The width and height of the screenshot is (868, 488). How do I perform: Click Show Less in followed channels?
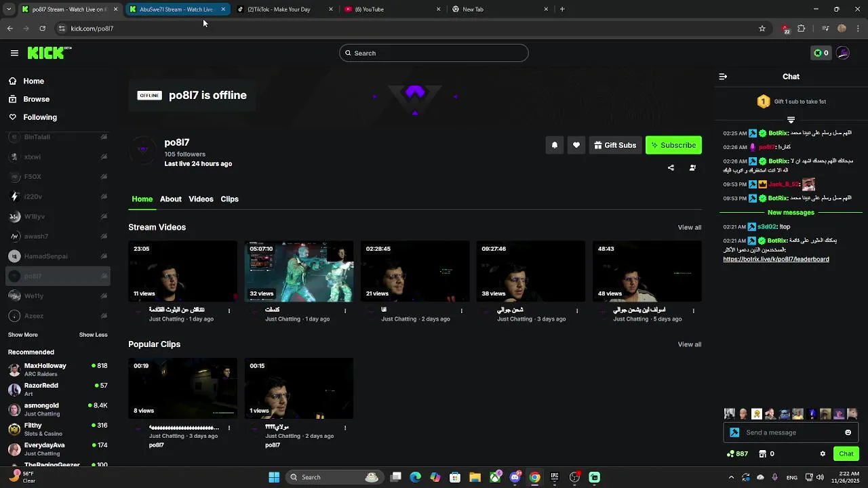(x=93, y=335)
